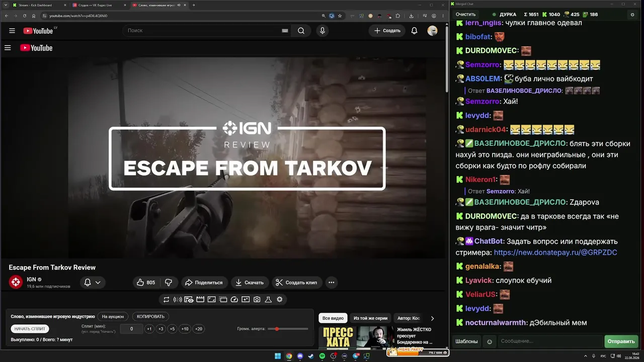
Task: Show hidden system tray icons chevron
Action: [x=585, y=356]
